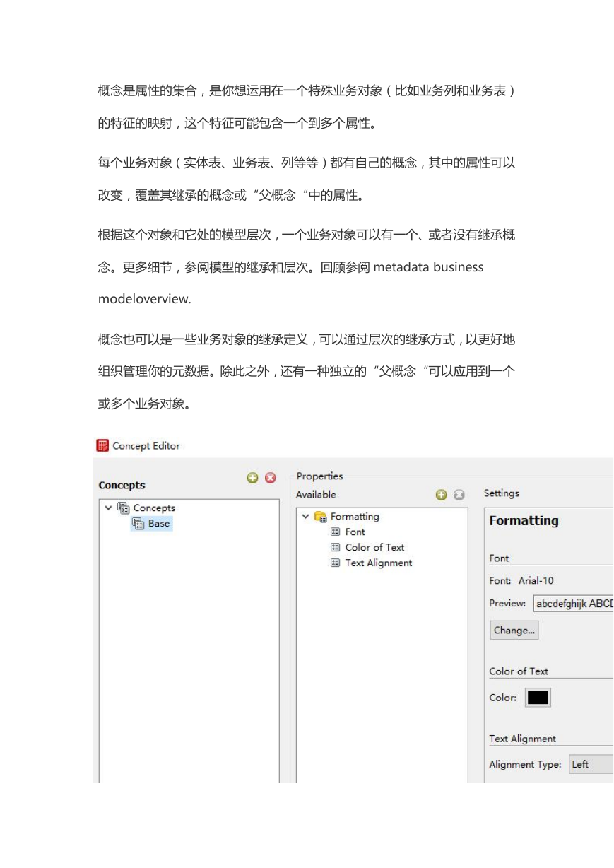
Task: Click the Base concept icon
Action: (138, 523)
